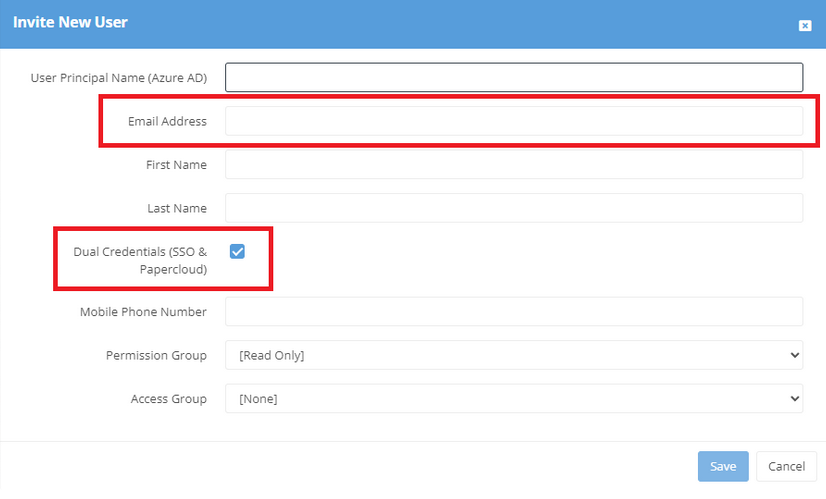826x499 pixels.
Task: Click the Mobile Phone Number field
Action: (x=514, y=311)
